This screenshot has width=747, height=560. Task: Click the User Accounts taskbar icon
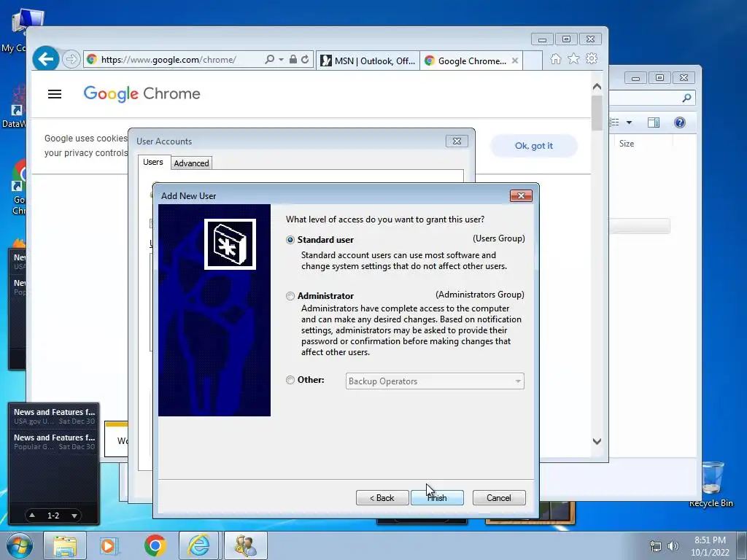pyautogui.click(x=245, y=545)
